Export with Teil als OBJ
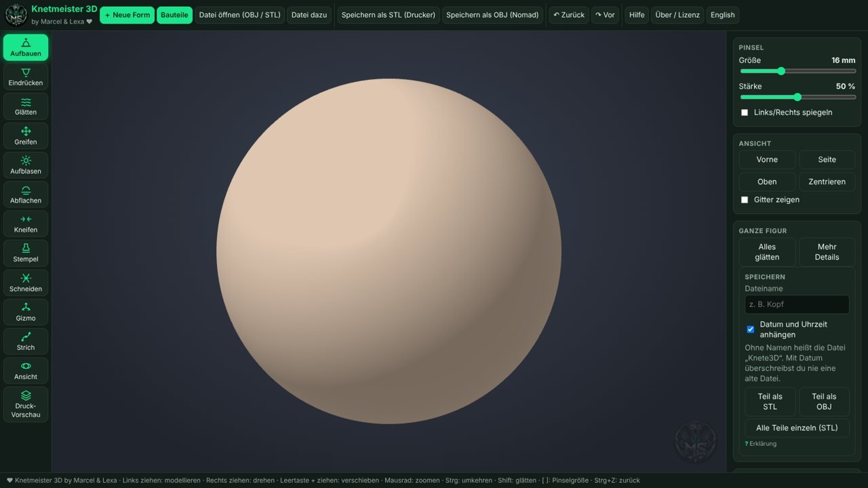Viewport: 868px width, 488px height. (x=824, y=402)
